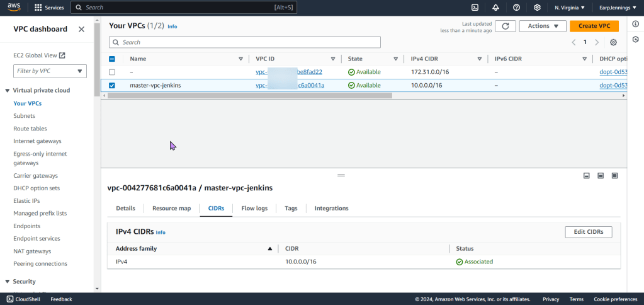Click the notifications bell icon
The image size is (644, 305).
495,8
